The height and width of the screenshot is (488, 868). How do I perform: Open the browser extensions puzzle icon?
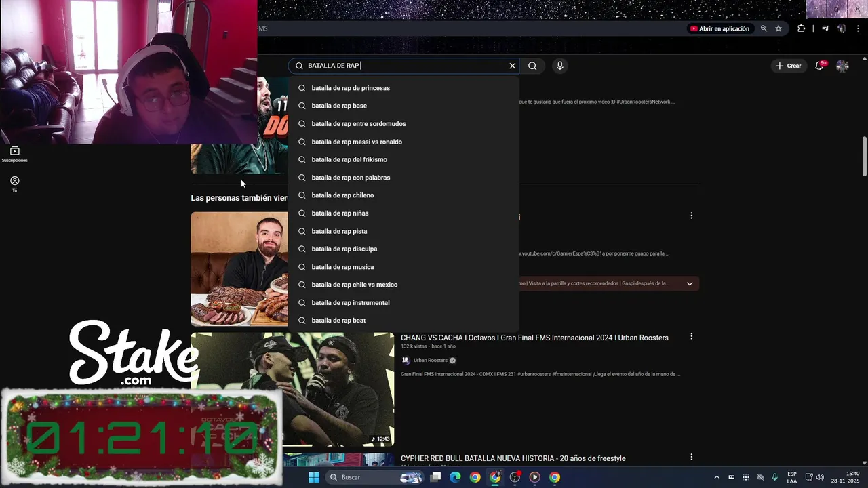802,28
